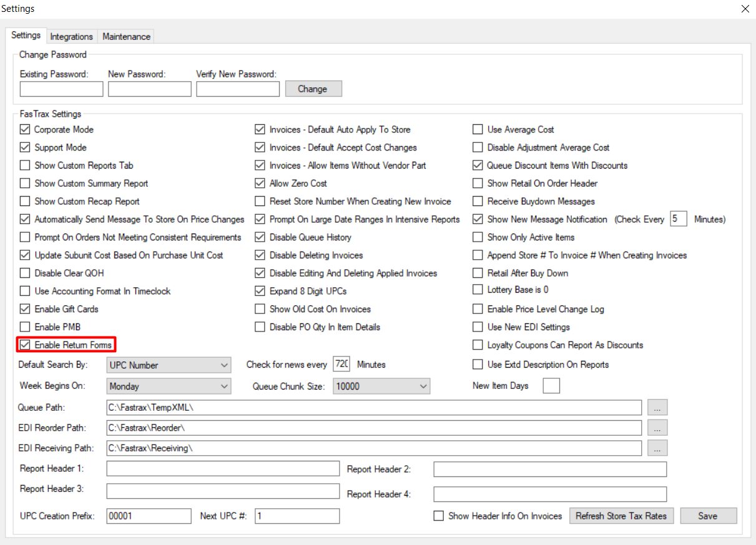Toggle Show New Message Notification checkbox
This screenshot has height=545, width=756.
478,219
